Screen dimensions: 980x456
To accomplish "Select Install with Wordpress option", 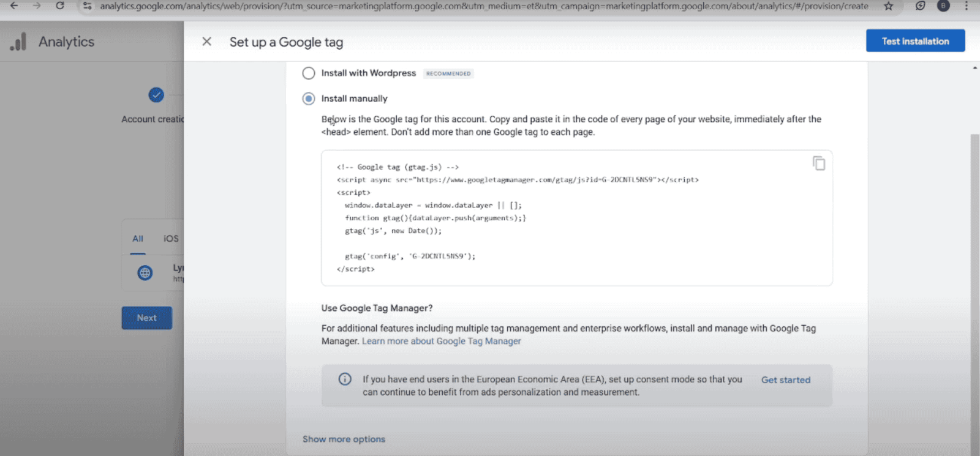I will pos(309,73).
